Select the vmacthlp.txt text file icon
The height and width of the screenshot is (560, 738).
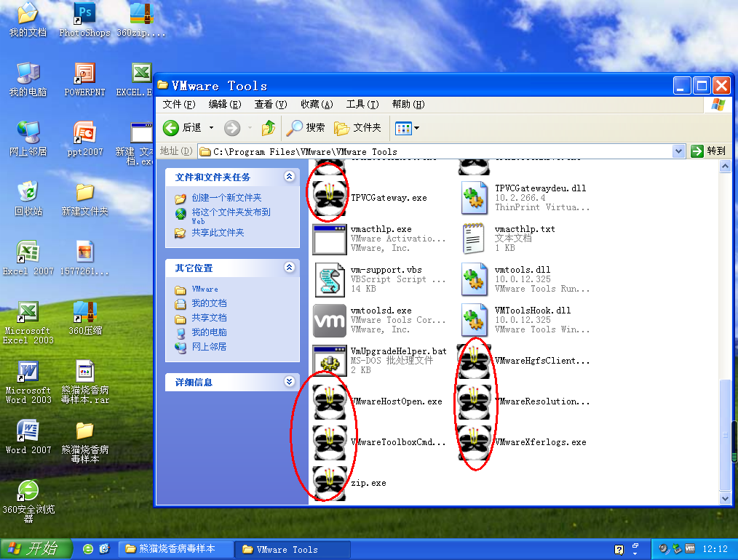pos(474,239)
